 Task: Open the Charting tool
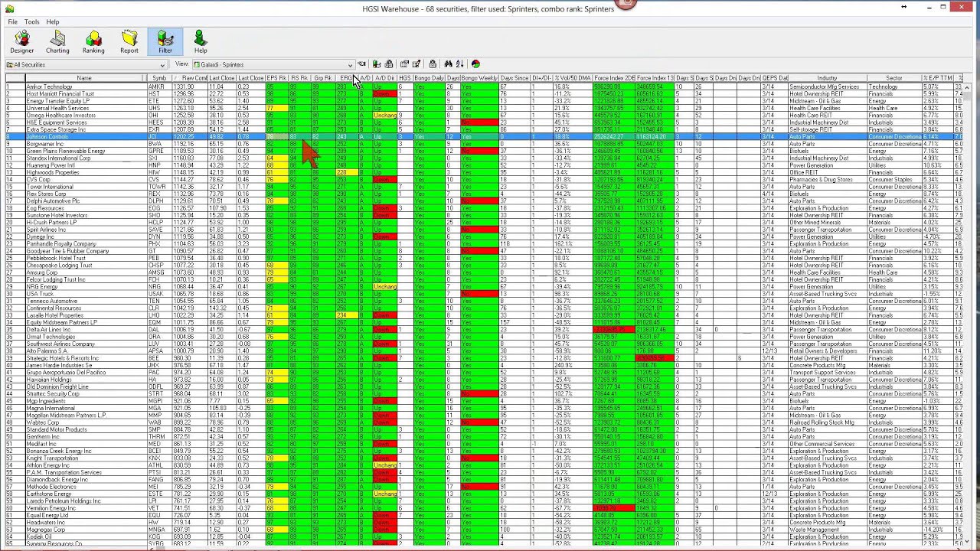[57, 42]
